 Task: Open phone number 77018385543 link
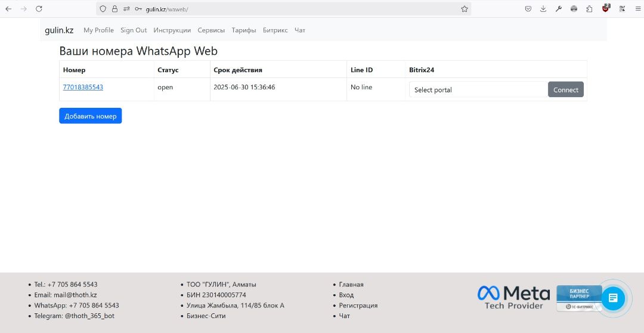tap(83, 87)
